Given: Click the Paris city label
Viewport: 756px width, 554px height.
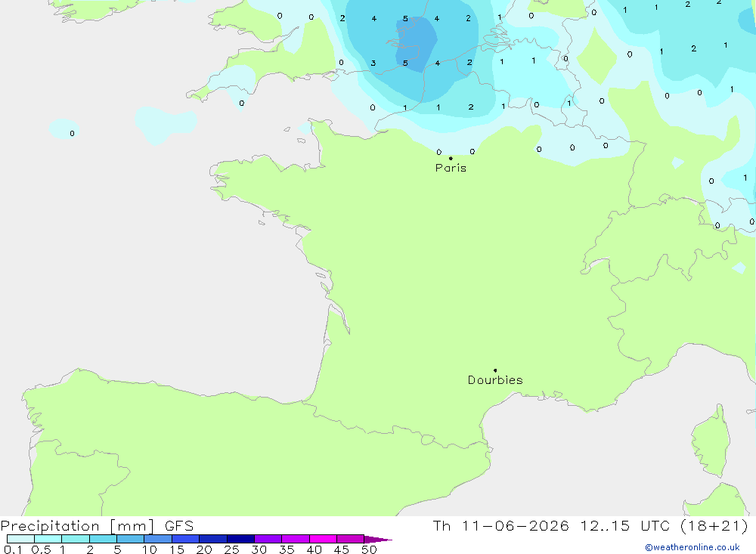Looking at the screenshot, I should [451, 168].
